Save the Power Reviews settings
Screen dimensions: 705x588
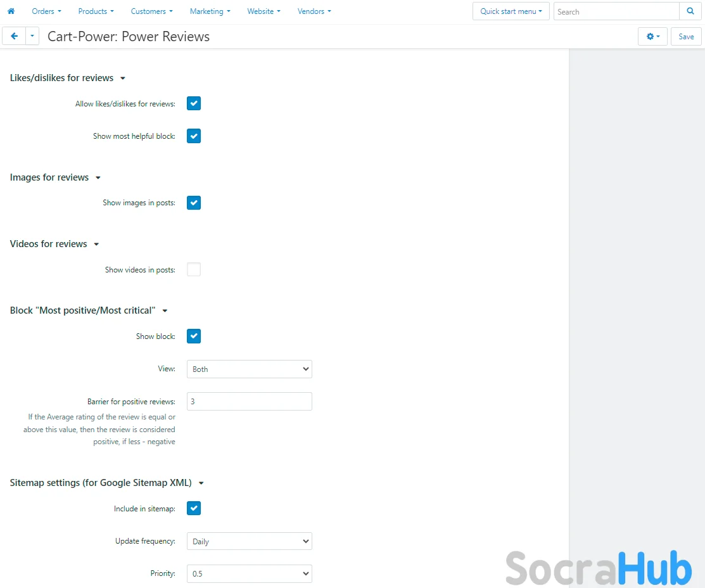(686, 37)
